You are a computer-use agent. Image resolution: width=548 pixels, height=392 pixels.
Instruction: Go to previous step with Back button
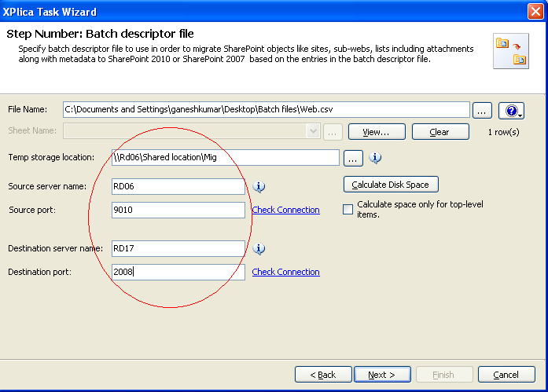click(x=323, y=375)
